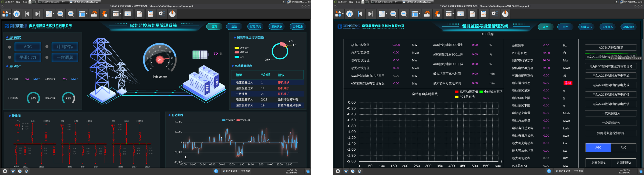
Task: Zoom out using home.gdf toolbar magnifier
Action: (71, 14)
